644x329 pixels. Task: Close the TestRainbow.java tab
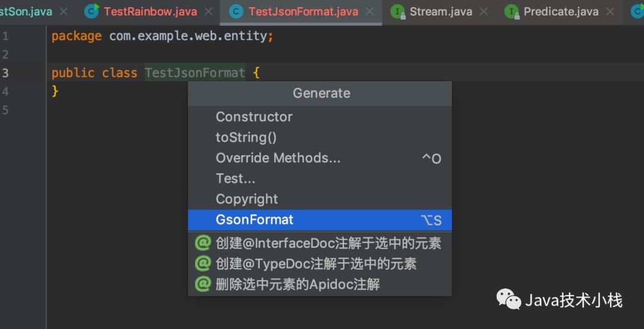click(208, 11)
